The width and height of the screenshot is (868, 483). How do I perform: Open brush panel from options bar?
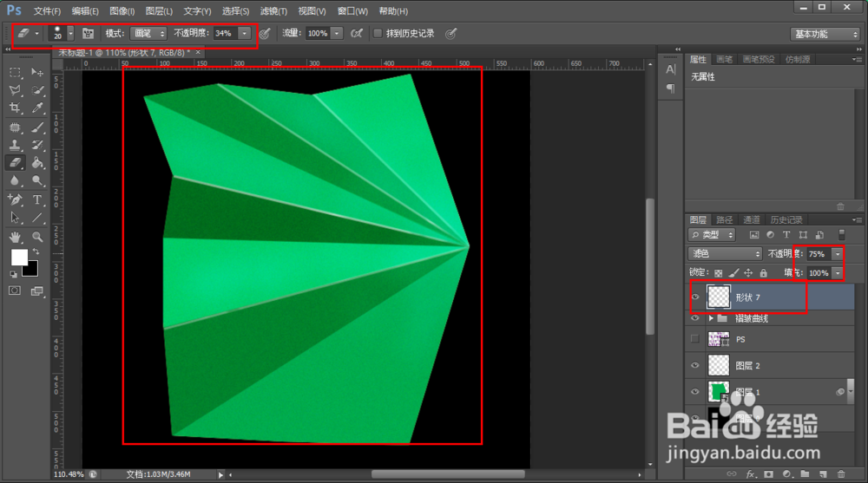point(88,33)
